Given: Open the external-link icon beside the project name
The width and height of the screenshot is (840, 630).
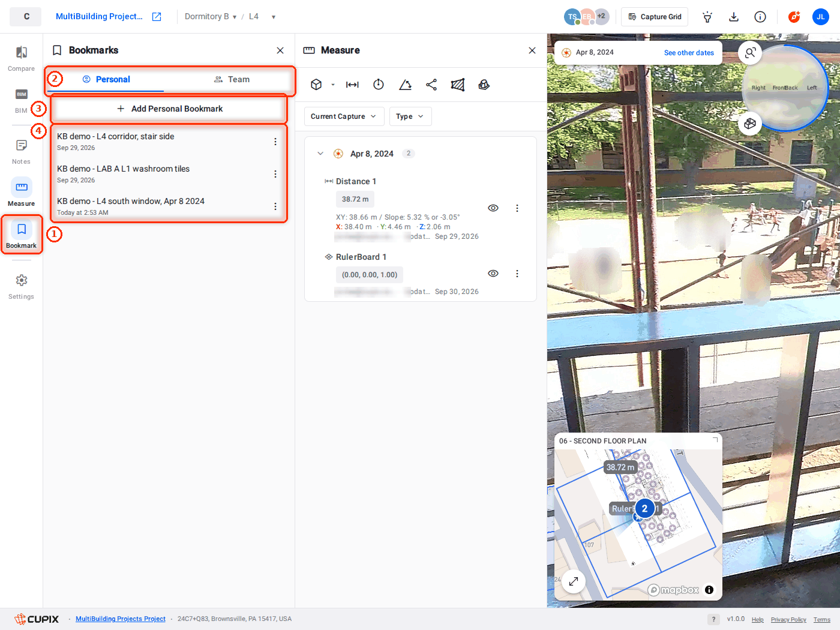Looking at the screenshot, I should pyautogui.click(x=157, y=17).
